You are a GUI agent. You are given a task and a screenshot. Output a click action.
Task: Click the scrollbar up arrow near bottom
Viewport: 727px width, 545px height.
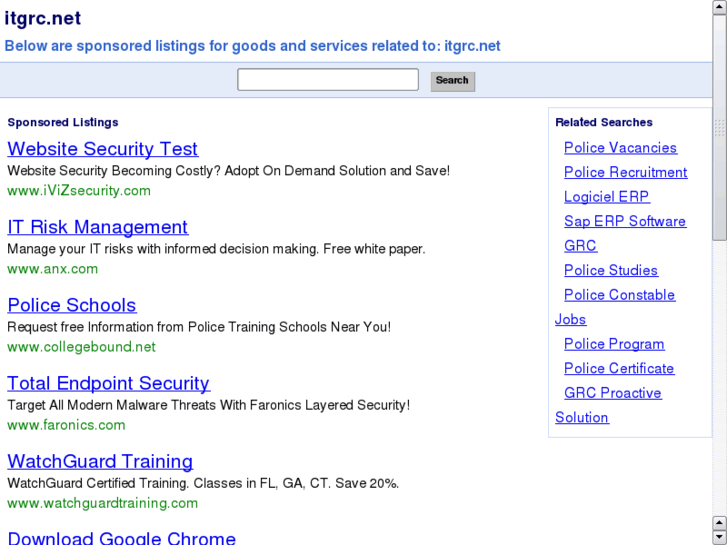tap(719, 523)
